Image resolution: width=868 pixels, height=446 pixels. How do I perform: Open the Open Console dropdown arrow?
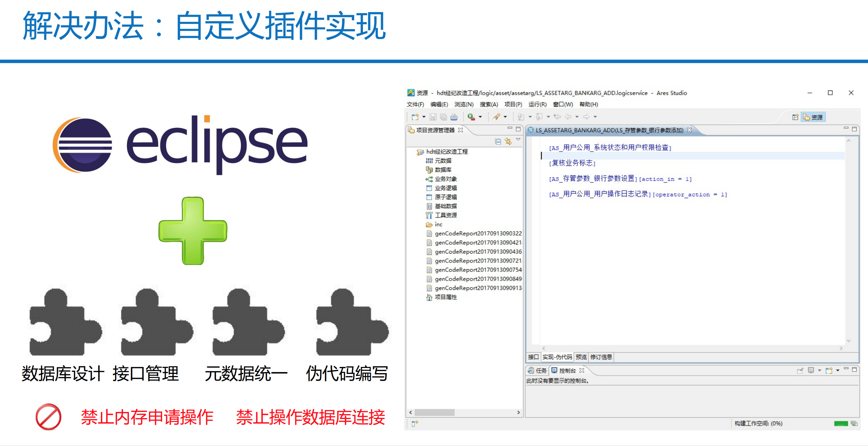[x=837, y=370]
